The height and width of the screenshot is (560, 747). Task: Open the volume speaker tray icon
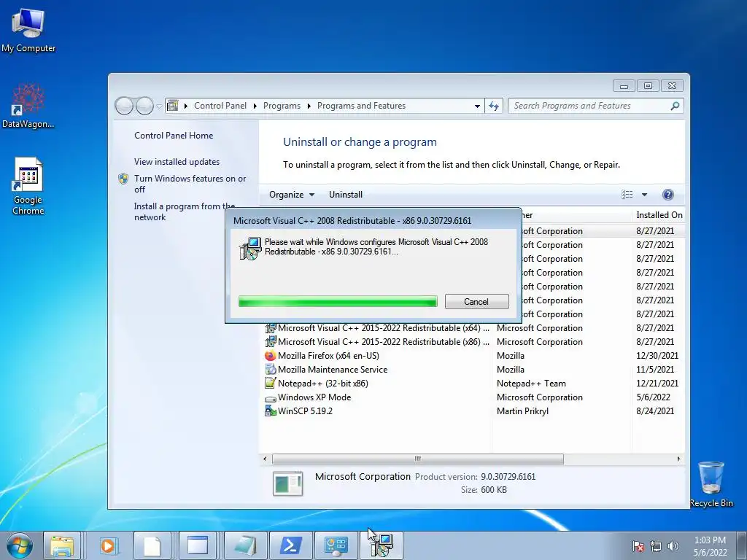(673, 546)
